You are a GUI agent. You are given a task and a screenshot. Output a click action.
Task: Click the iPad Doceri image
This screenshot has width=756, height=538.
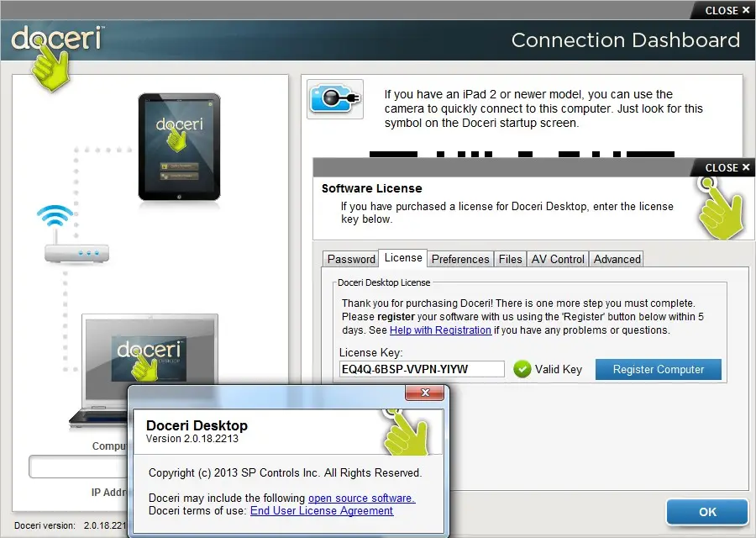point(180,147)
